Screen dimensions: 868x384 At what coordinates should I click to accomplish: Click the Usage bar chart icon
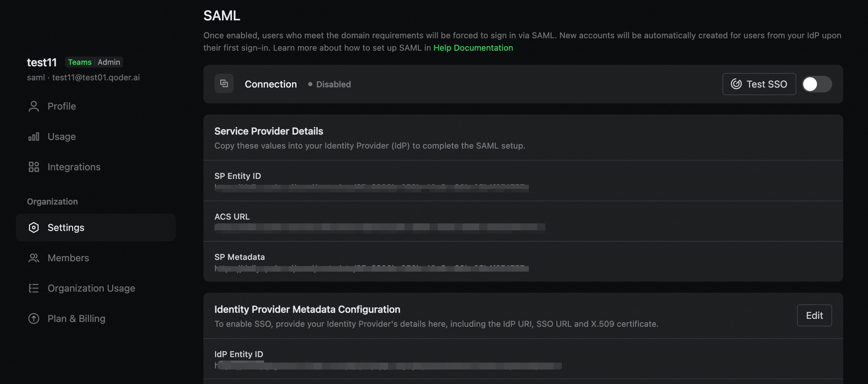click(x=34, y=137)
